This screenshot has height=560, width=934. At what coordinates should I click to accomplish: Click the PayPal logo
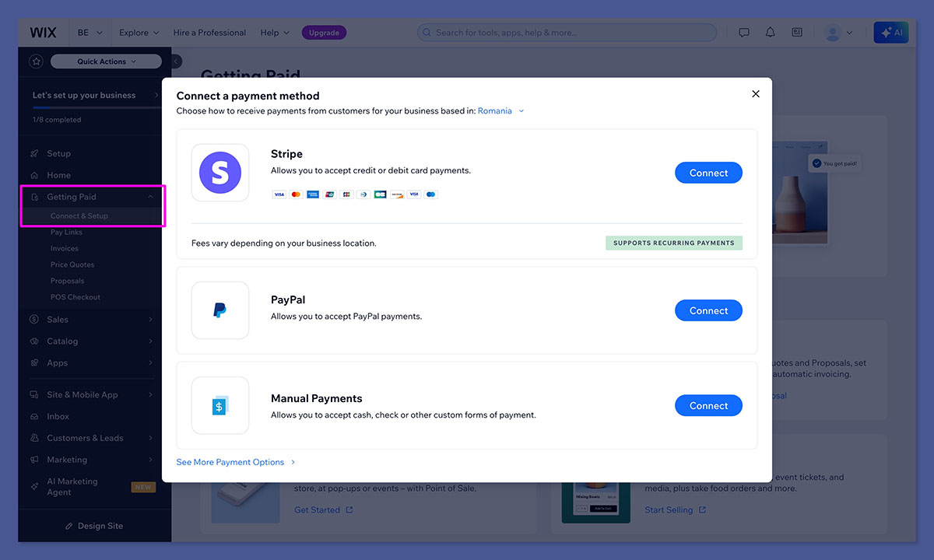[x=220, y=310]
